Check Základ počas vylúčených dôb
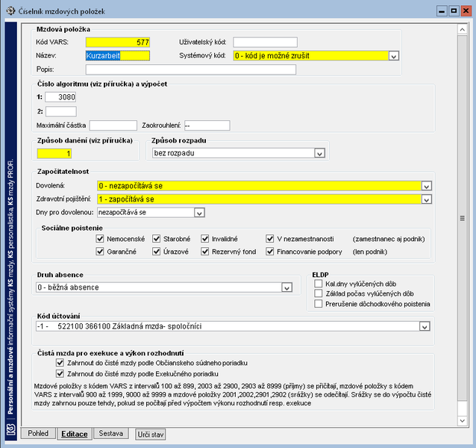 318,293
